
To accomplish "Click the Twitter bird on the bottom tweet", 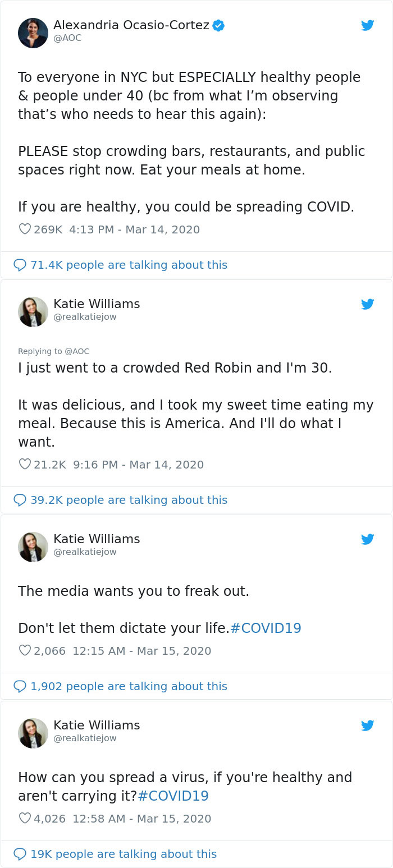I will pyautogui.click(x=368, y=725).
